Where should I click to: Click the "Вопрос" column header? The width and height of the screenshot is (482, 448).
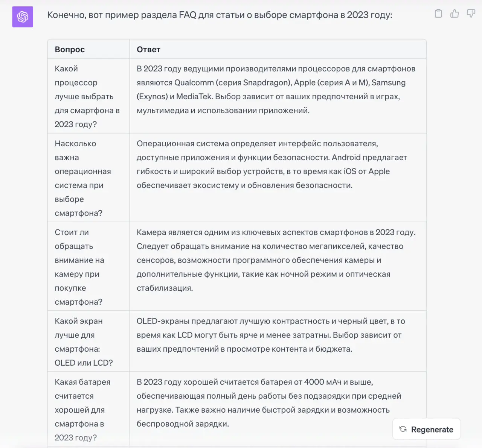(x=70, y=49)
